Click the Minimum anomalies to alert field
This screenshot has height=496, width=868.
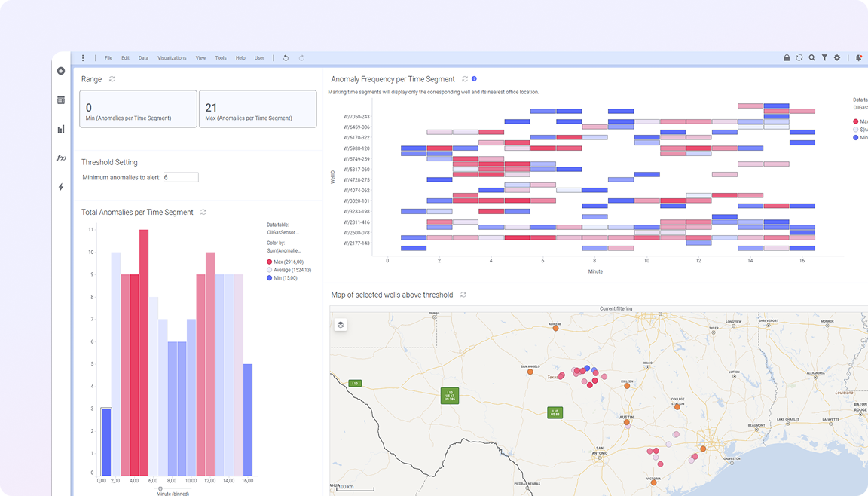click(x=181, y=177)
